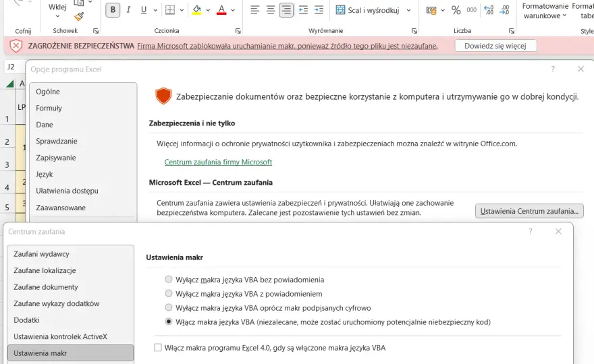Open Schowek clipboard dialog launcher
The image size is (594, 364).
[x=96, y=31]
